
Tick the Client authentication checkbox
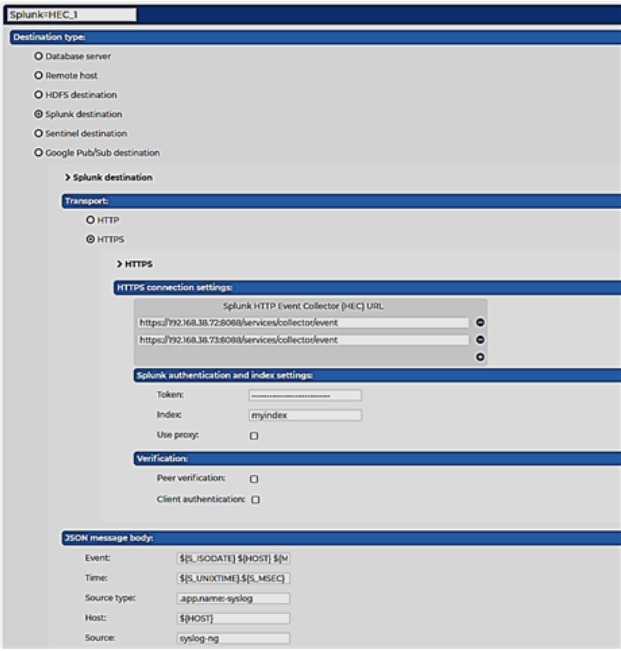[x=256, y=500]
